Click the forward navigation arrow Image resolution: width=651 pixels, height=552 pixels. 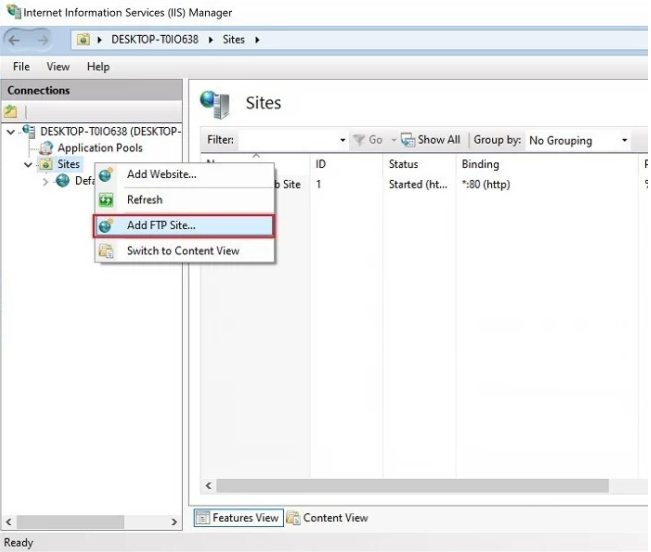coord(42,40)
